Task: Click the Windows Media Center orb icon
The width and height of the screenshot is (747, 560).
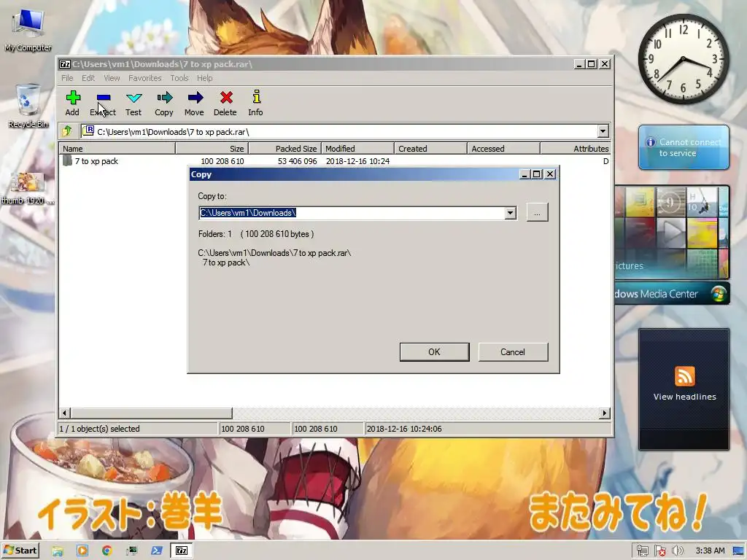Action: pyautogui.click(x=719, y=293)
